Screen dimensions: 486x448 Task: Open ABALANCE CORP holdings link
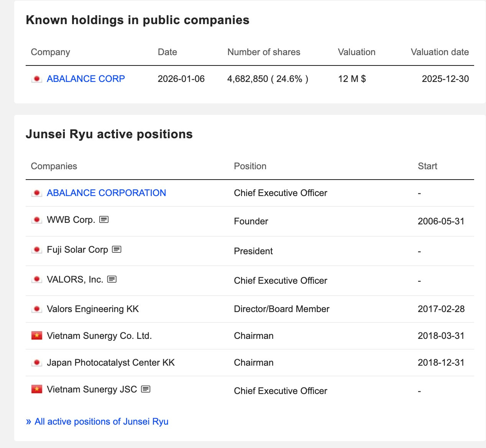86,79
